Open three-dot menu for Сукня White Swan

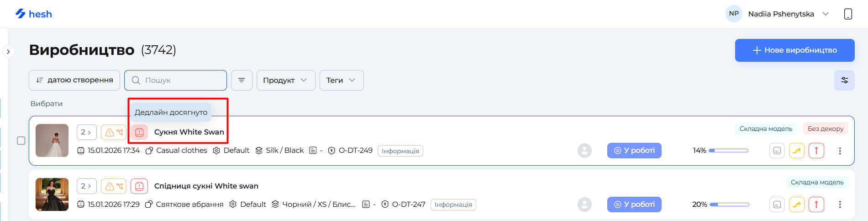840,151
